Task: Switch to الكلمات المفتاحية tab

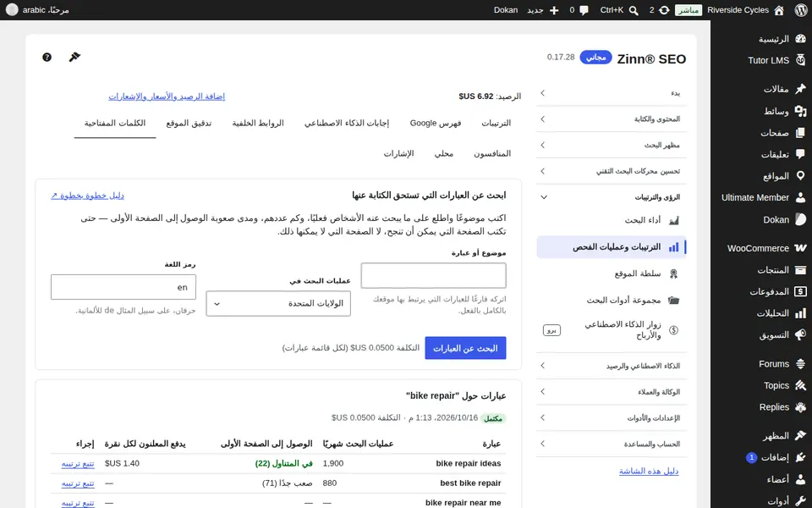Action: 115,124
